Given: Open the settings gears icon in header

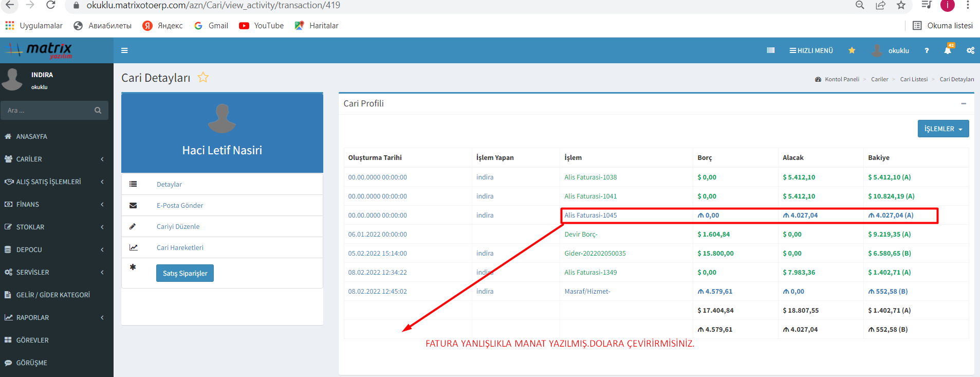Looking at the screenshot, I should click(970, 50).
